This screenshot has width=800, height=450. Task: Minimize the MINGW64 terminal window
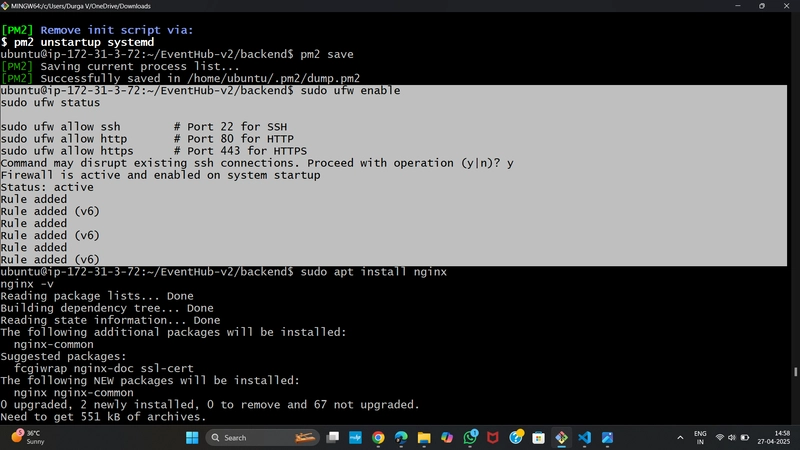737,6
